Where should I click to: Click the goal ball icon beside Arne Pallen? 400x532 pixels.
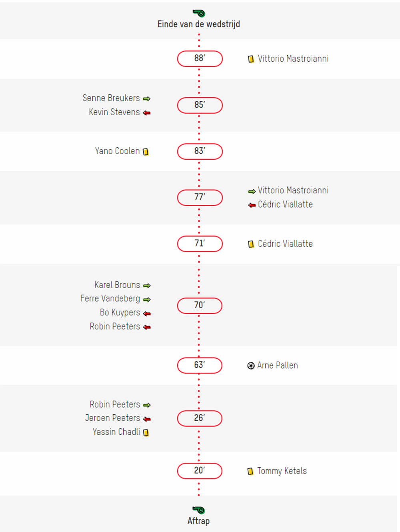pos(251,365)
